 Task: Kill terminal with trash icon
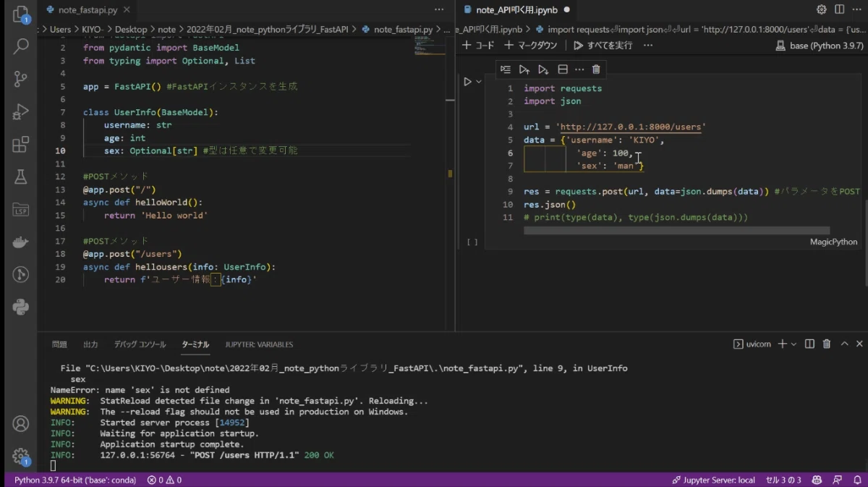[x=827, y=344]
